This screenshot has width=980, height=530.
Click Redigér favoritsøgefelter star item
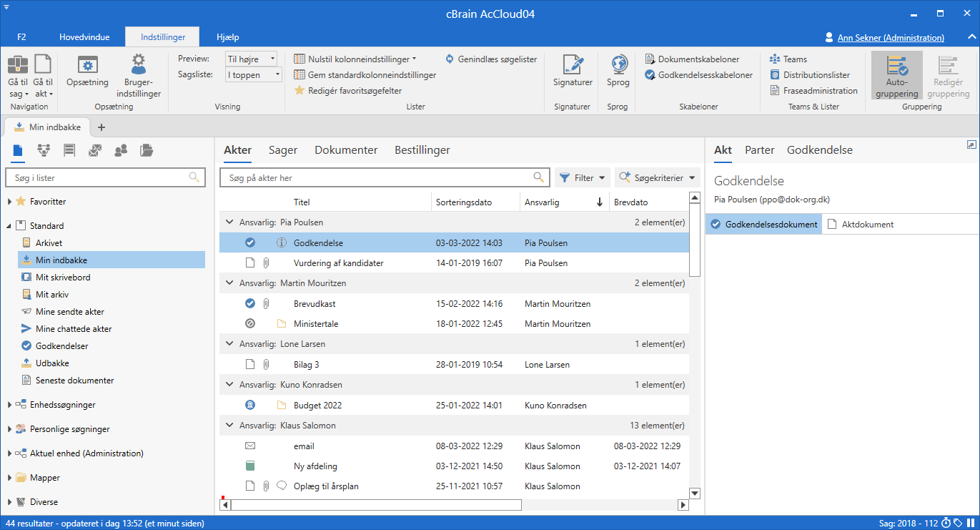(x=348, y=91)
